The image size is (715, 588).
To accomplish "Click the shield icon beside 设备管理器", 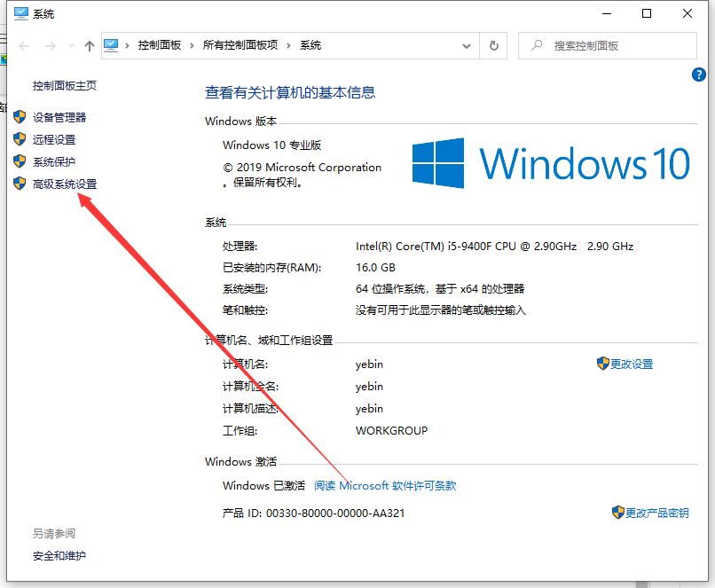I will (20, 116).
